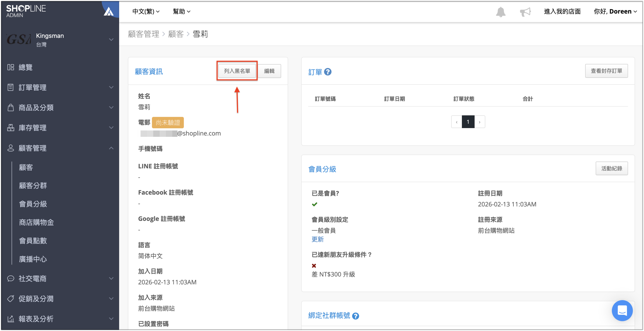Select 會員分級 in the sidebar
This screenshot has height=331, width=644.
click(x=33, y=204)
